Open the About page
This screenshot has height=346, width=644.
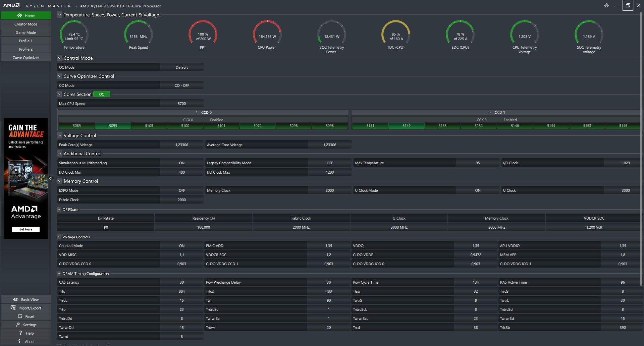[26, 341]
